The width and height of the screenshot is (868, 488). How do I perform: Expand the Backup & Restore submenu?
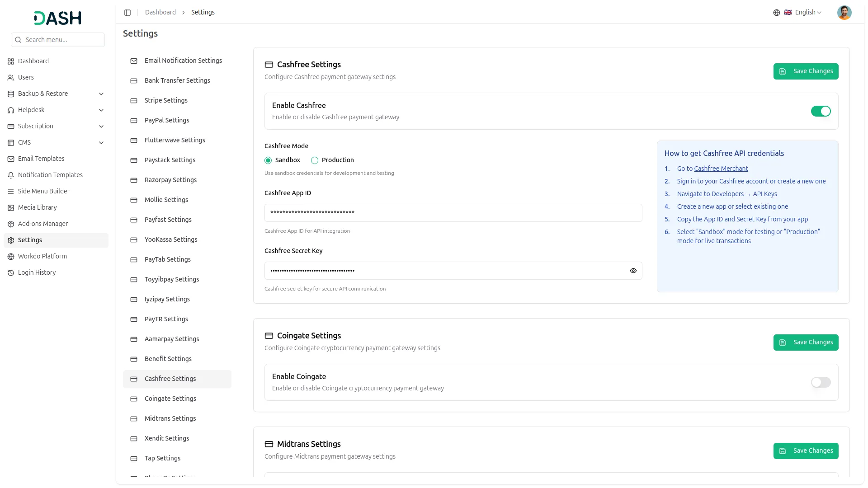[x=101, y=94]
